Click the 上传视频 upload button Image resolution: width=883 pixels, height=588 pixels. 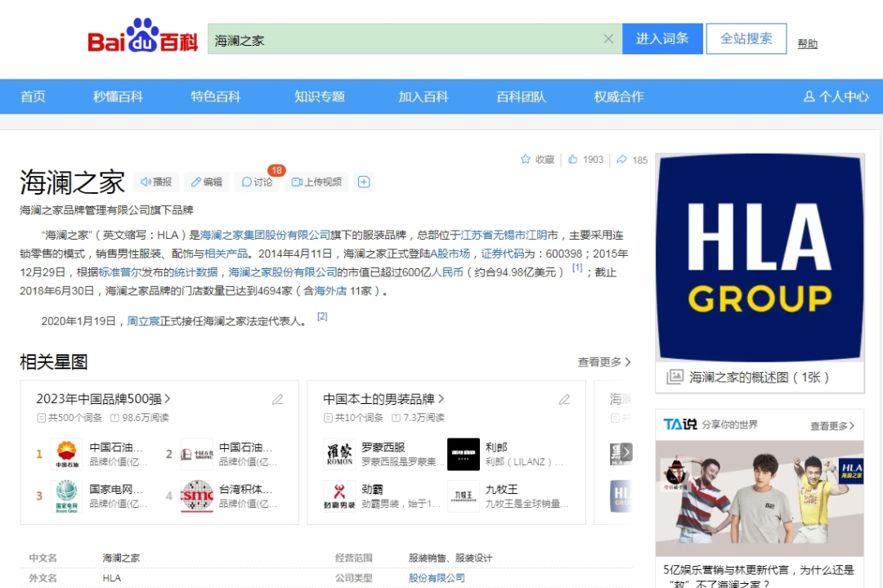coord(316,182)
